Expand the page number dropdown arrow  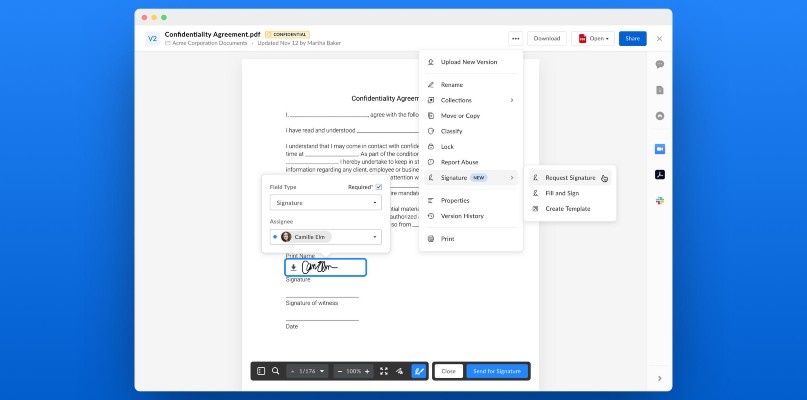coord(322,371)
